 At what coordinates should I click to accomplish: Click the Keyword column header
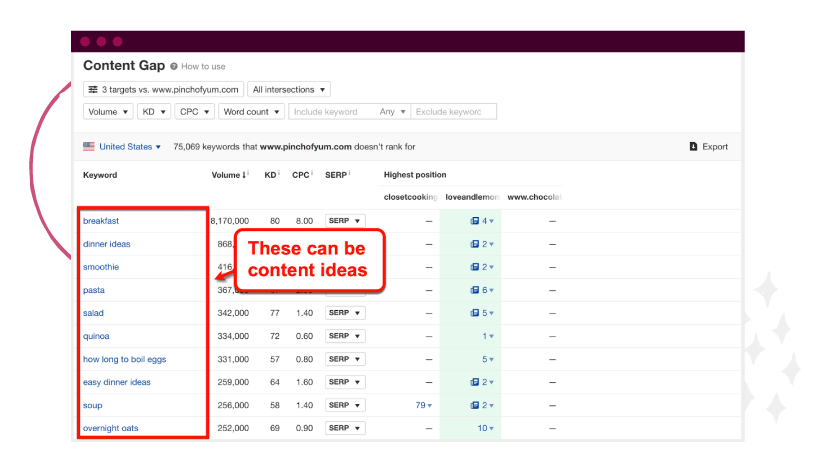tap(100, 175)
